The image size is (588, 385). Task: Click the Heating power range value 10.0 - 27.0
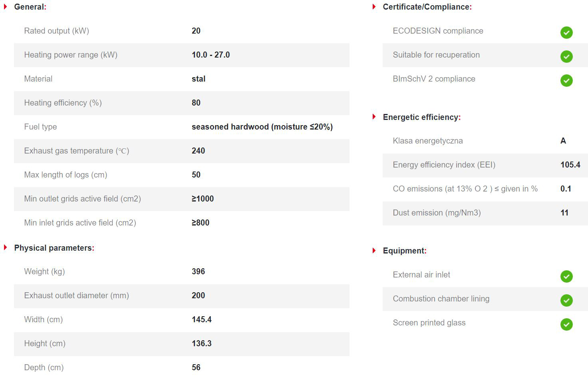tap(211, 55)
